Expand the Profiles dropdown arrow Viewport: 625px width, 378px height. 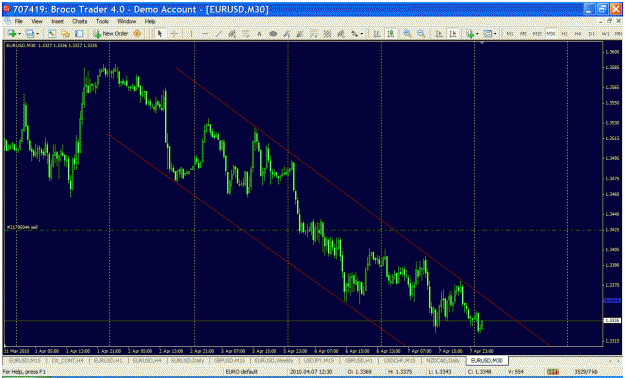pyautogui.click(x=37, y=34)
